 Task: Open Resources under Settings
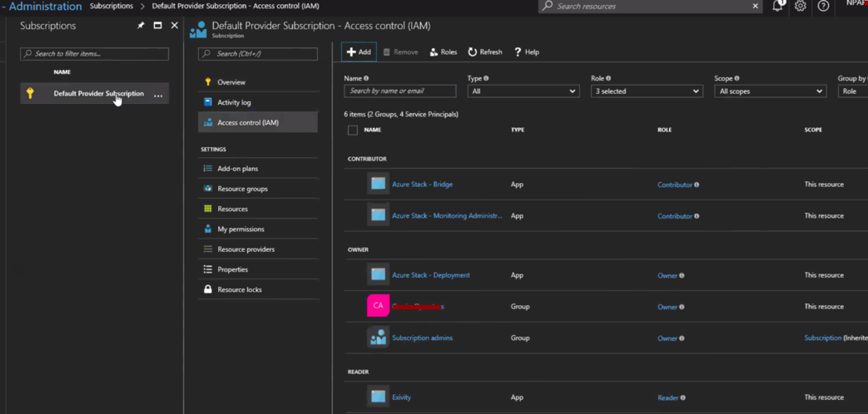[258, 209]
